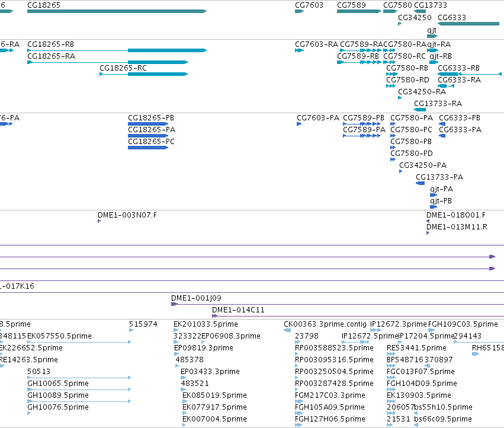Open EST RE14263.5prime
The width and height of the screenshot is (504, 428).
coord(29,360)
